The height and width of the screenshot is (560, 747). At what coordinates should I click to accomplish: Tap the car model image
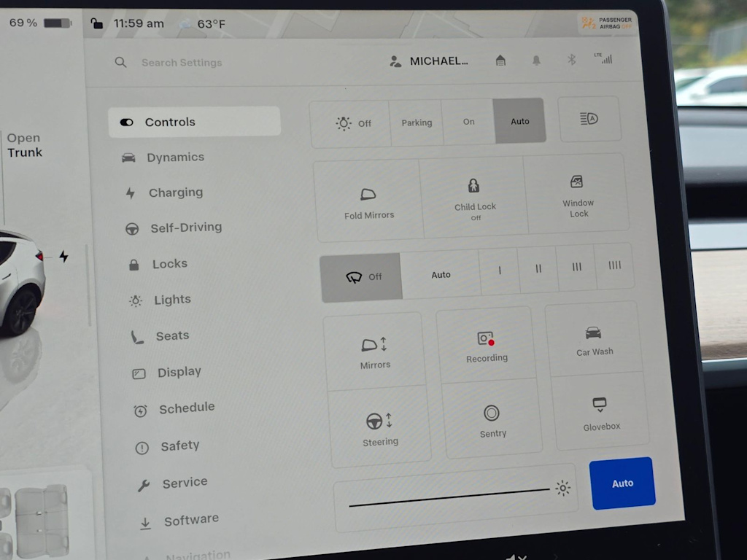click(21, 284)
